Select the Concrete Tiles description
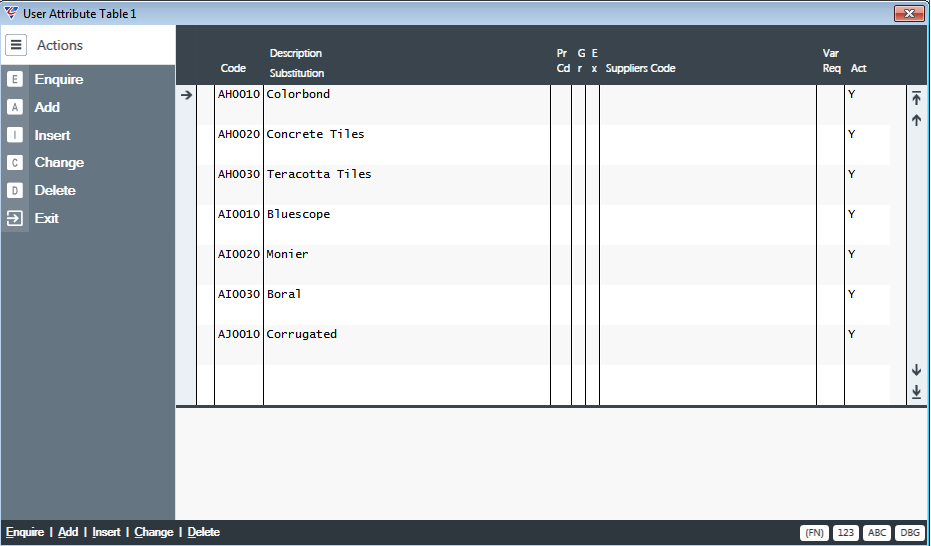The width and height of the screenshot is (931, 546). point(315,134)
